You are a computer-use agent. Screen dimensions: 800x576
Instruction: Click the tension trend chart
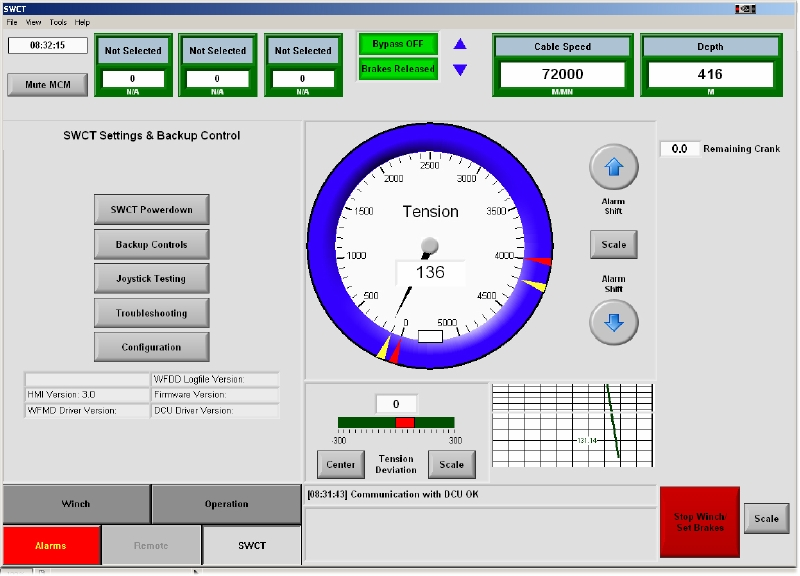[x=572, y=425]
